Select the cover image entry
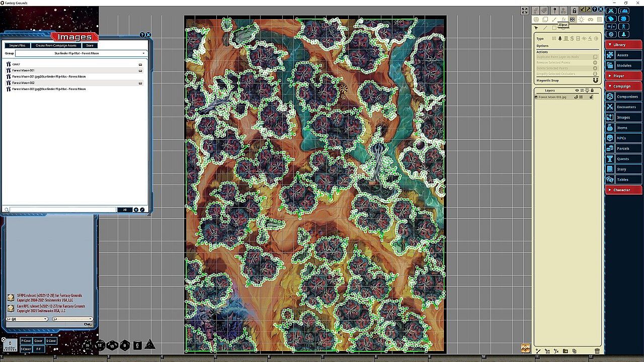The width and height of the screenshot is (644, 362). click(74, 64)
